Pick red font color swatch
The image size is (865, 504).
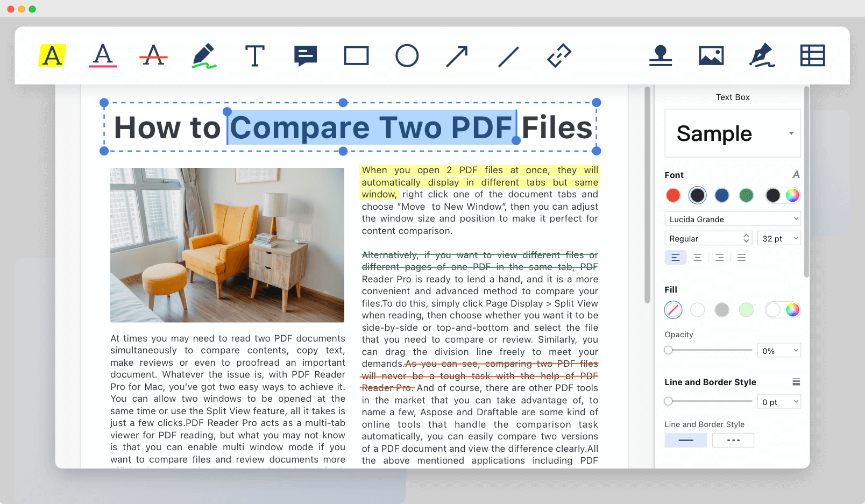point(673,195)
